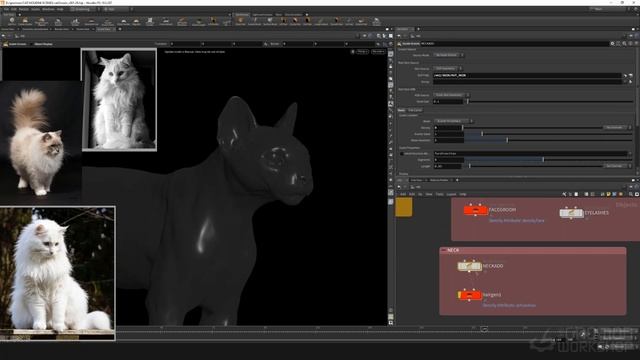Open the override dropdown on Length row
The height and width of the screenshot is (360, 640).
click(x=617, y=166)
